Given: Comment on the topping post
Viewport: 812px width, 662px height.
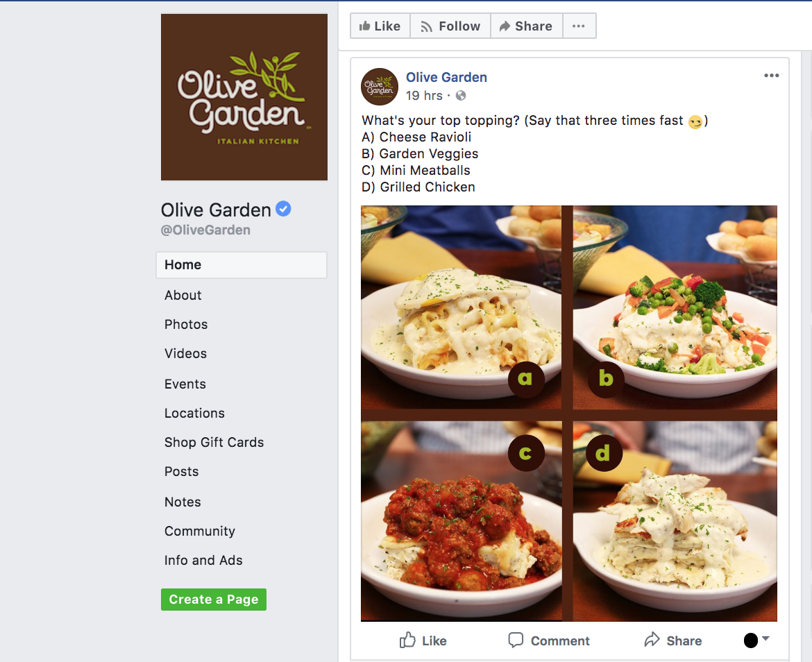Looking at the screenshot, I should click(x=549, y=640).
